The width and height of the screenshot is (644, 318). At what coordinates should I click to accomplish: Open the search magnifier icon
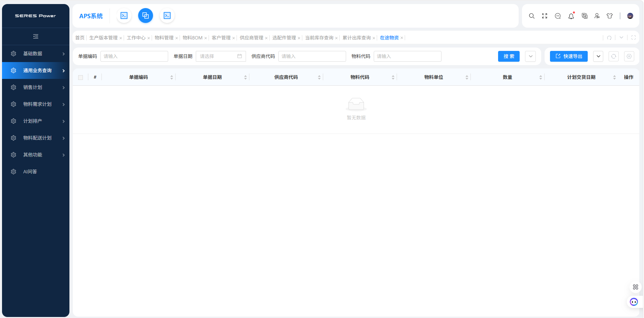pyautogui.click(x=532, y=16)
